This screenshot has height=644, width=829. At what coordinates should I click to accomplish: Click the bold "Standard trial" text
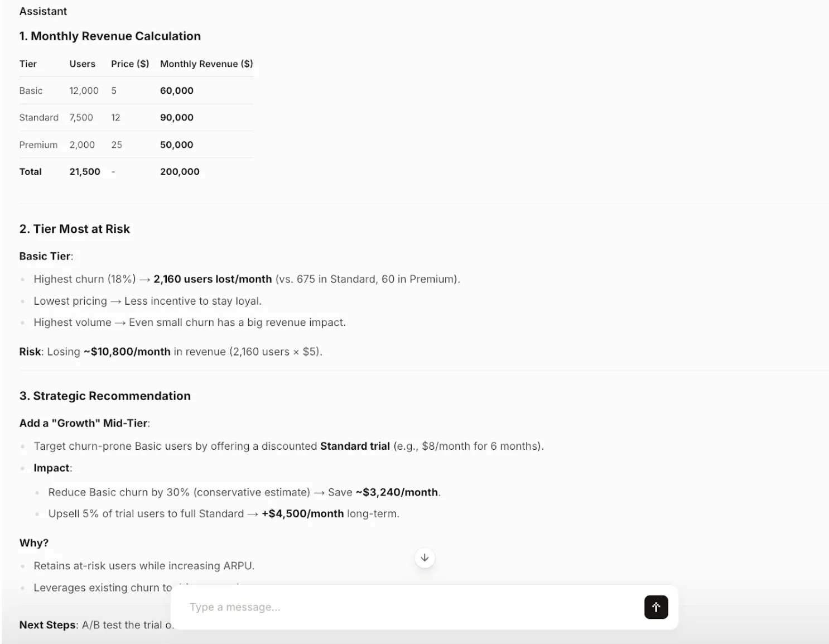[x=355, y=446]
